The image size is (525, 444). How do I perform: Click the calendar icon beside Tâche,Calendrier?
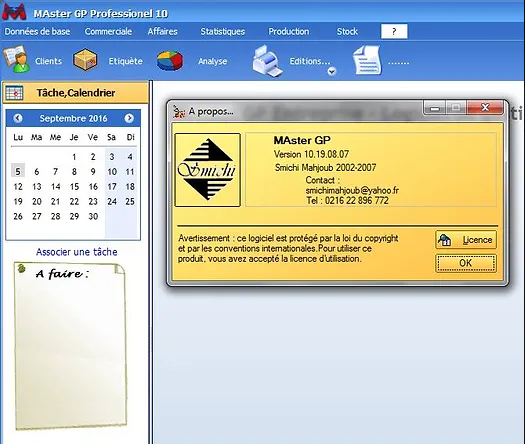coord(14,93)
